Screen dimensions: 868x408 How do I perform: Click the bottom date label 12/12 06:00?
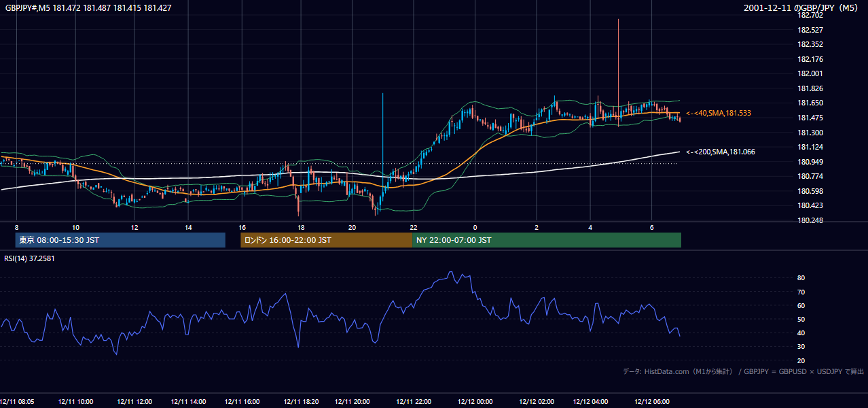tap(652, 402)
